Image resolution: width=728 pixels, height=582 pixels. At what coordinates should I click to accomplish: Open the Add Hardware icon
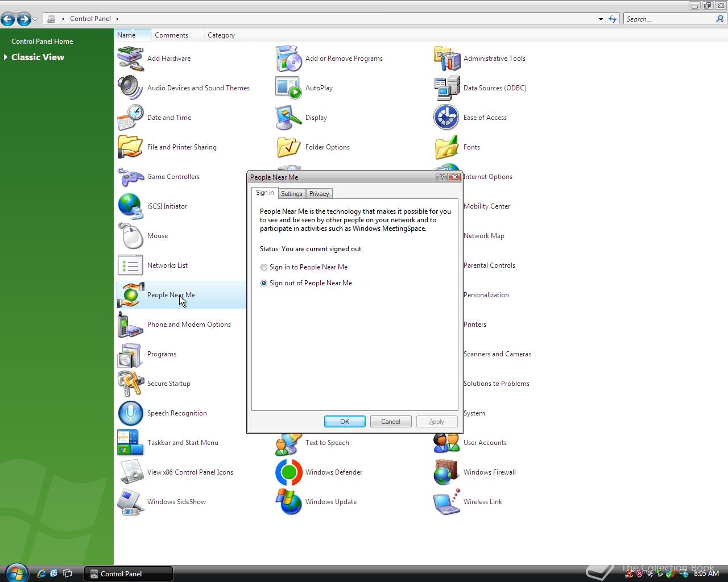click(x=130, y=59)
